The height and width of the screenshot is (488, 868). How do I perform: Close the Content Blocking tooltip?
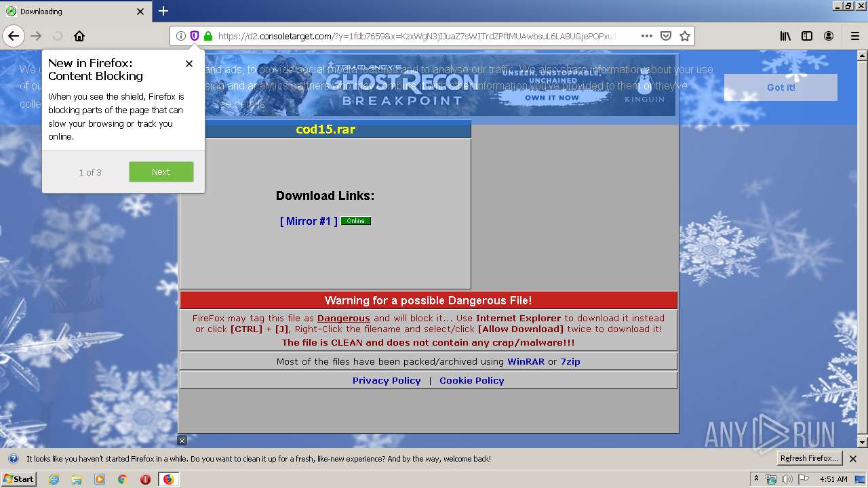pyautogui.click(x=189, y=64)
